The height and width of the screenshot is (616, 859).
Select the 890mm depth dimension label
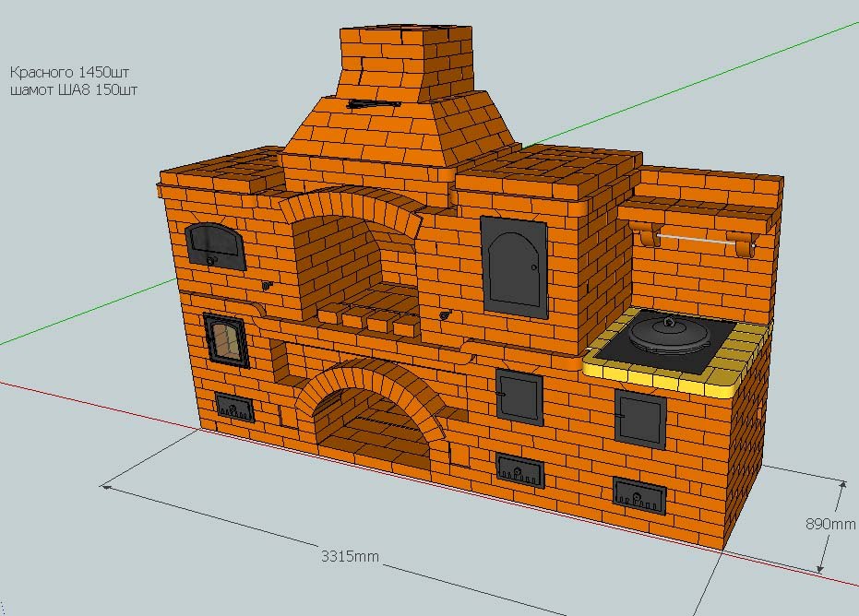pyautogui.click(x=829, y=524)
